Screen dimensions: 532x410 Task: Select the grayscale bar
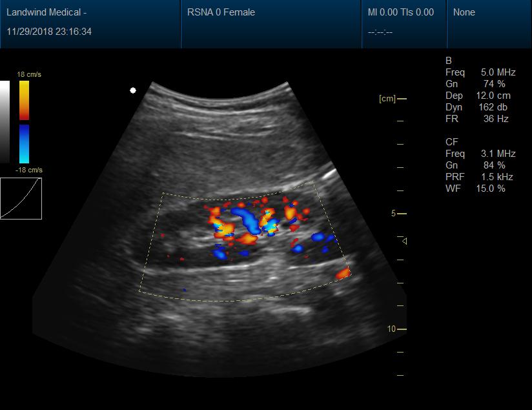point(5,122)
